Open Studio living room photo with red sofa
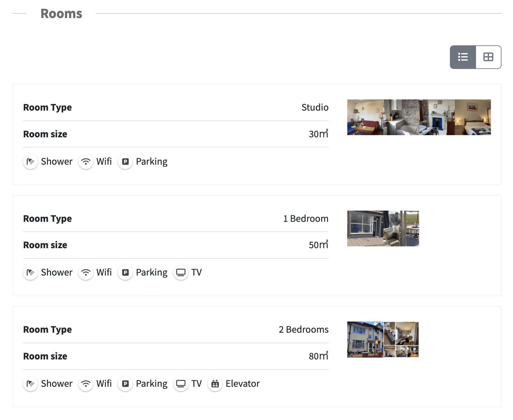The height and width of the screenshot is (420, 513). click(x=365, y=117)
